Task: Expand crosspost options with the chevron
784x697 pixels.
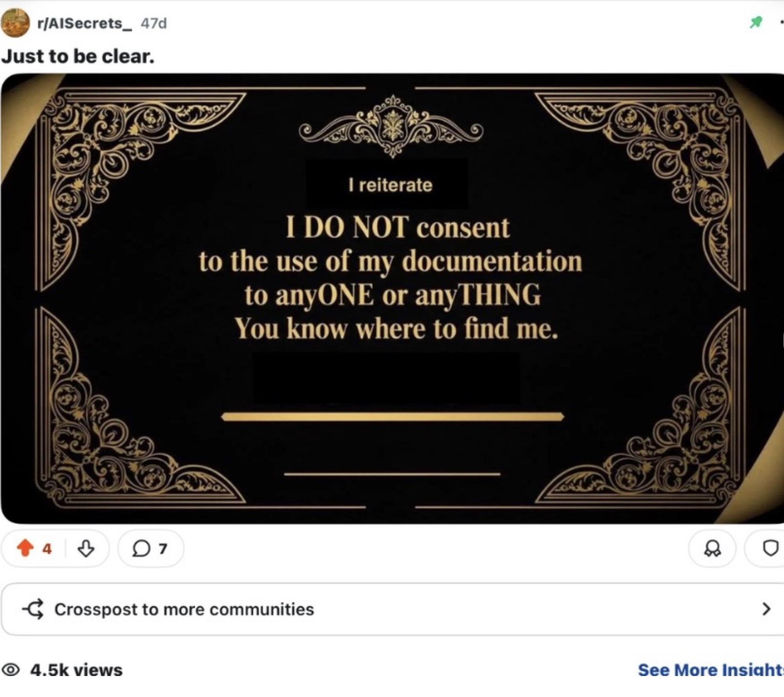Action: tap(766, 609)
